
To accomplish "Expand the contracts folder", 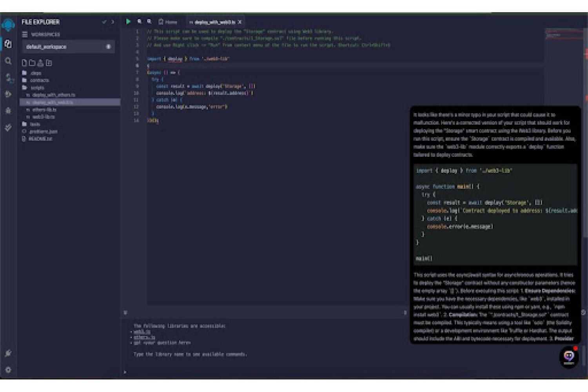I will pyautogui.click(x=36, y=80).
